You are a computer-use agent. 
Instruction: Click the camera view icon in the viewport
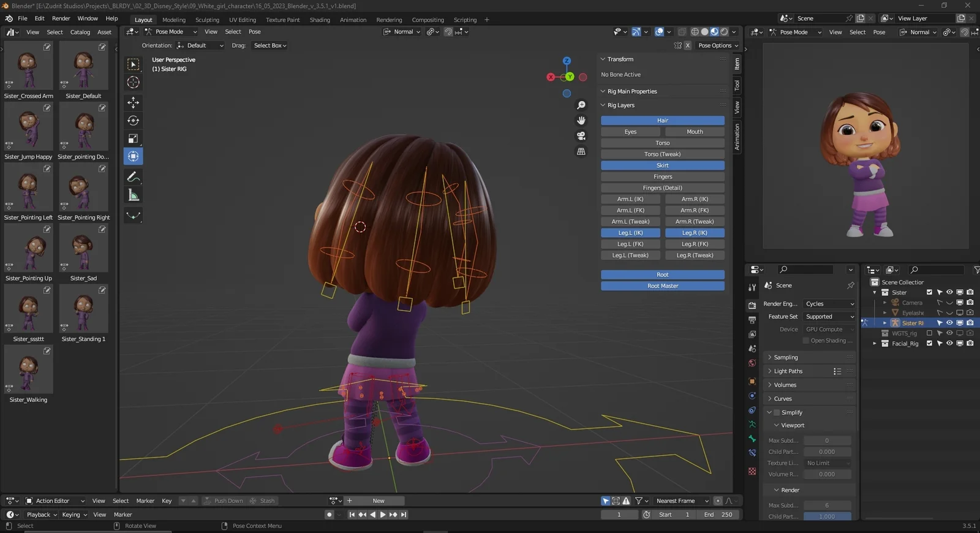pos(581,136)
